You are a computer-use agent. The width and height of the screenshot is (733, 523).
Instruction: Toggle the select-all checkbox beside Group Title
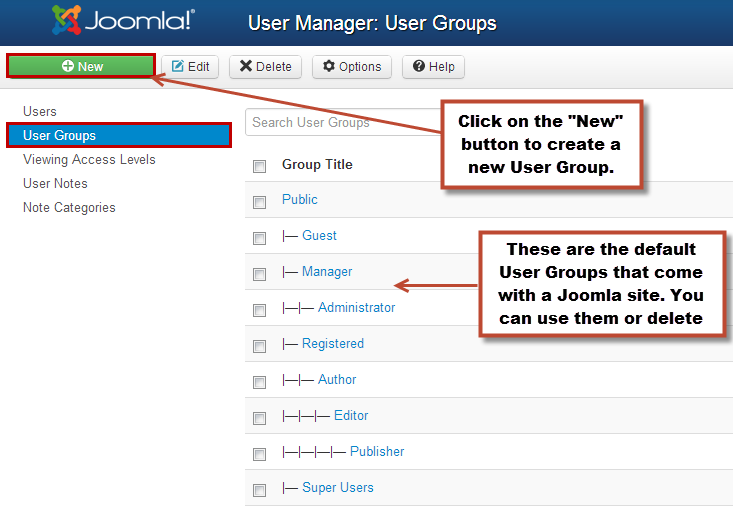click(x=259, y=166)
